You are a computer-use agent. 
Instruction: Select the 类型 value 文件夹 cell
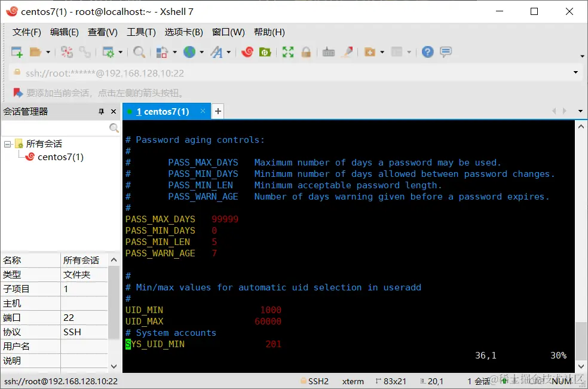pyautogui.click(x=84, y=275)
